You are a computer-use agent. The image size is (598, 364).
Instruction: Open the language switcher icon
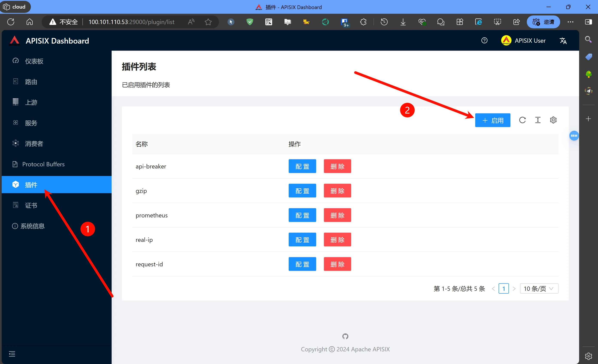(563, 41)
